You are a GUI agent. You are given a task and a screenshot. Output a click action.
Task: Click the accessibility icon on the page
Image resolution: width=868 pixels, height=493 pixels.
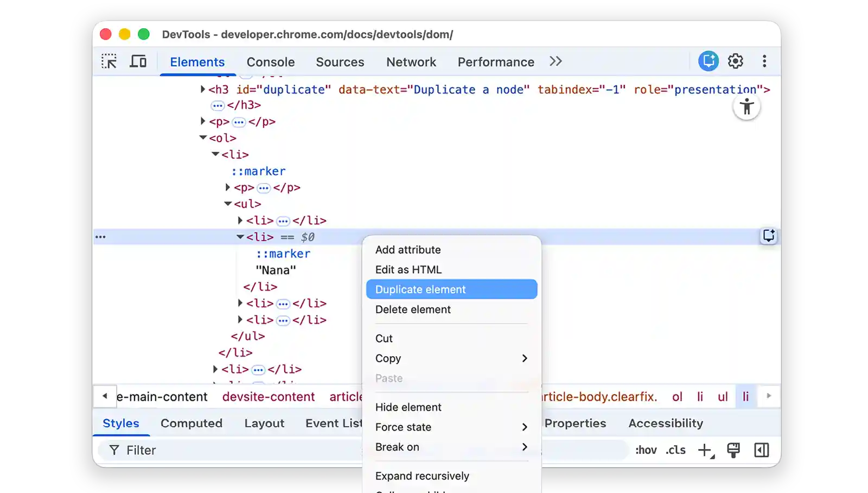pyautogui.click(x=747, y=107)
